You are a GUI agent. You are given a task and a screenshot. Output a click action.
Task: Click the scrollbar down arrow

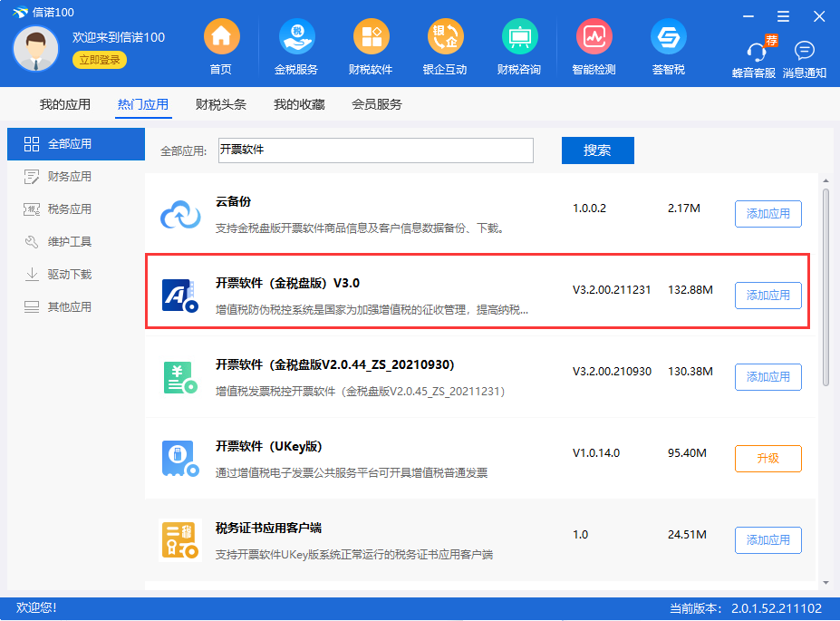pyautogui.click(x=826, y=583)
